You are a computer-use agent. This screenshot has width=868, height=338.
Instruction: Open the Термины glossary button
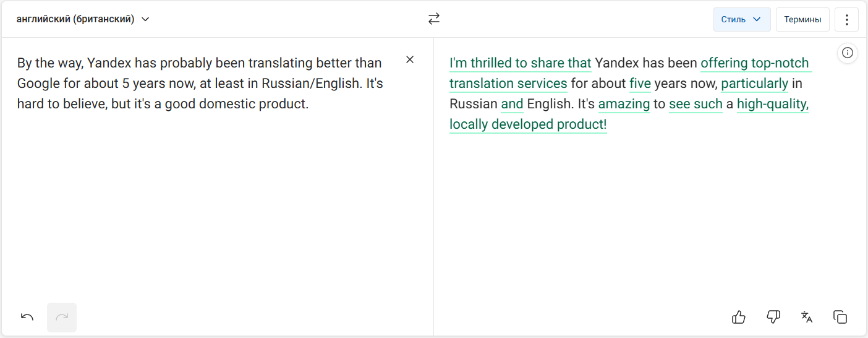[x=802, y=19]
